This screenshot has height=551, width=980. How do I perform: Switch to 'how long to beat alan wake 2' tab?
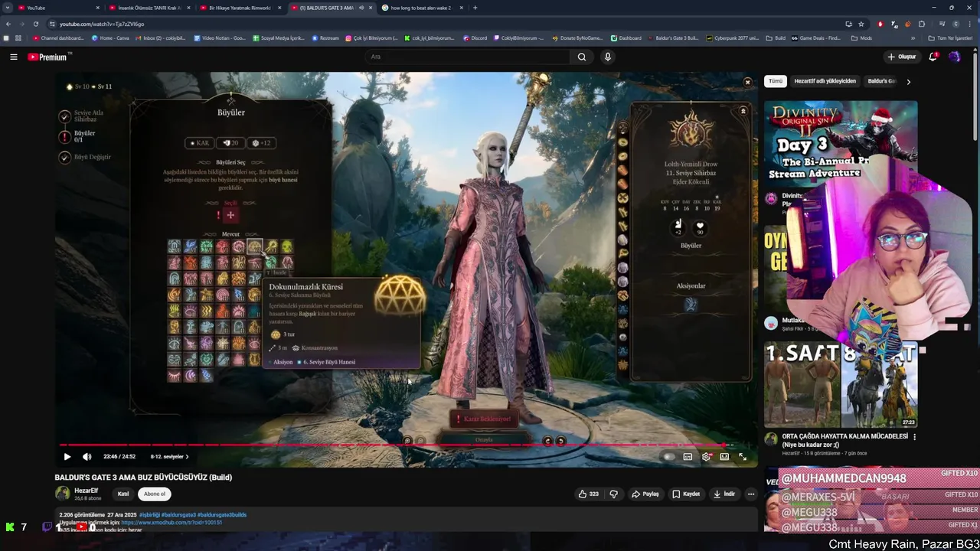[421, 8]
